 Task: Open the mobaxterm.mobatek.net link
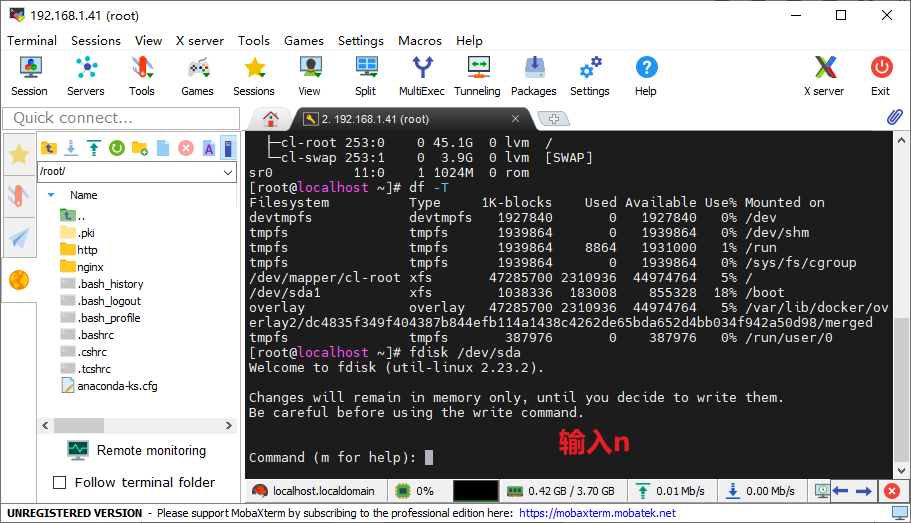[x=597, y=513]
